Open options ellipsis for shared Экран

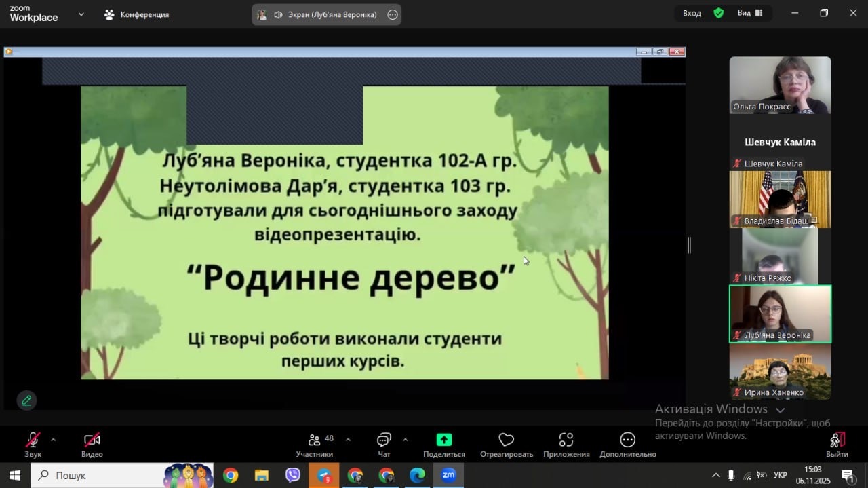coord(393,14)
